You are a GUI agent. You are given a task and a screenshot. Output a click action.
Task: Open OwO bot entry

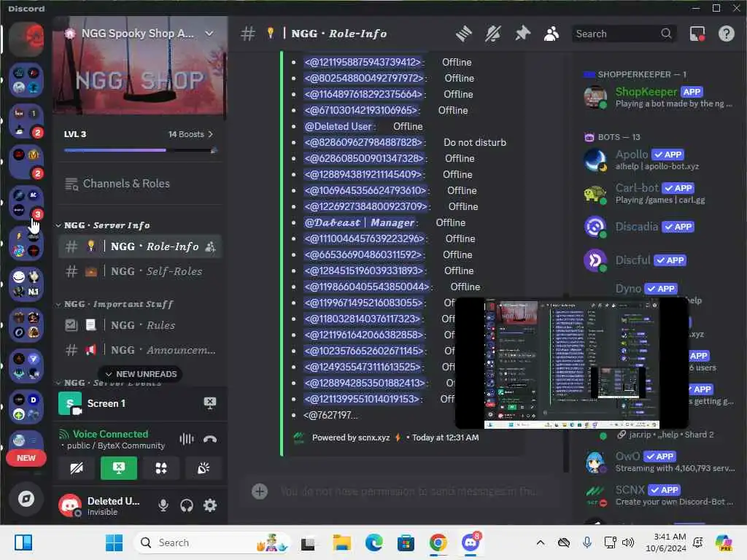(659, 462)
